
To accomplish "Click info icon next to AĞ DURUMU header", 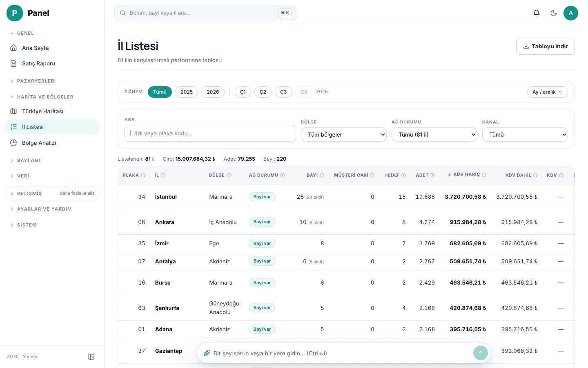I will click(x=282, y=175).
